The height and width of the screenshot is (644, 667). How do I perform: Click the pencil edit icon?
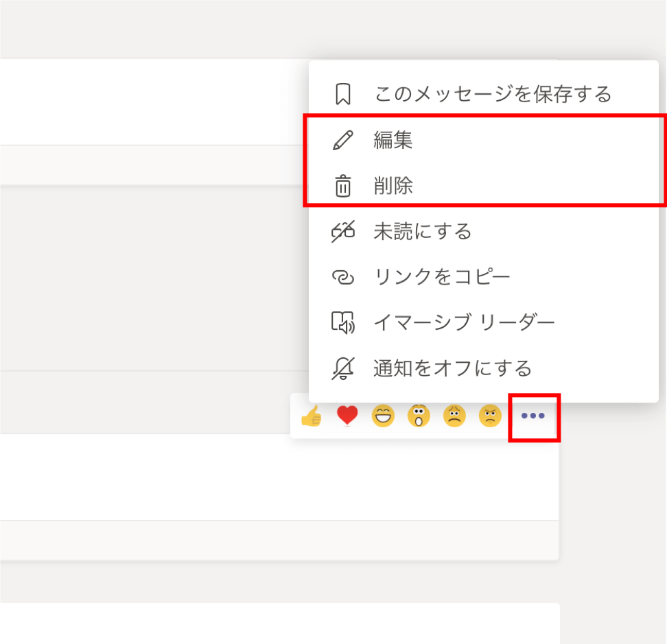point(342,141)
